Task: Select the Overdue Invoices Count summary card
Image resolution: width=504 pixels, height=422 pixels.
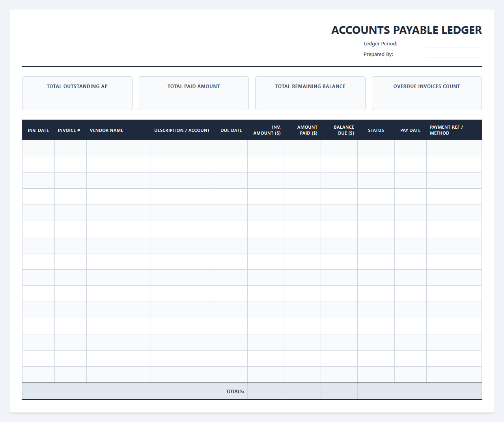Action: click(427, 93)
